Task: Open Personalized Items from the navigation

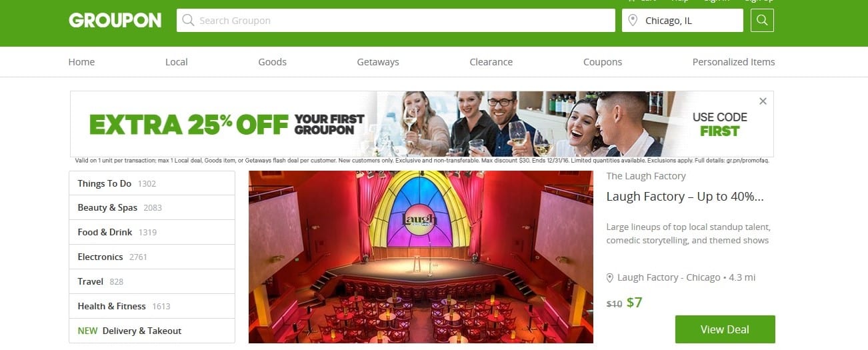Action: [x=733, y=62]
